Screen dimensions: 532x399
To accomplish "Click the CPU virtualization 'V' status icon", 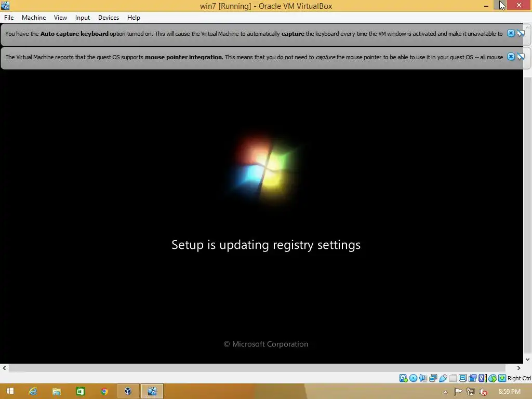I will click(483, 378).
